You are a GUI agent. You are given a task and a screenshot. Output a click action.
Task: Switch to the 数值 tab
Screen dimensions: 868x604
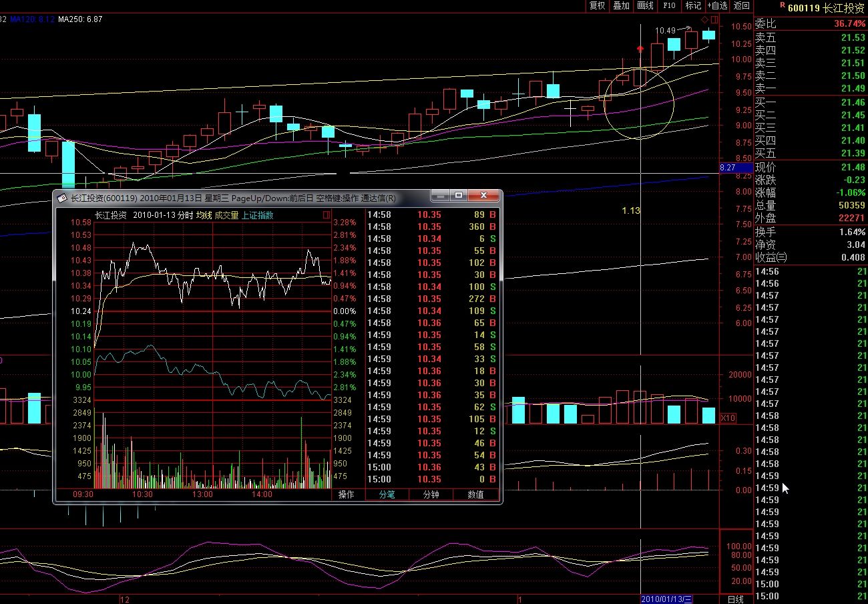coord(475,494)
